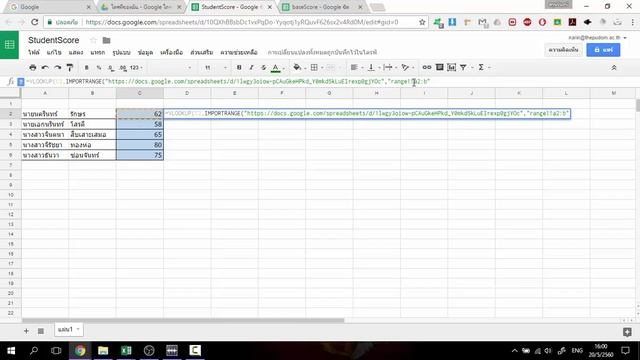Open the รูปแบบ (Format) menu

point(121,52)
